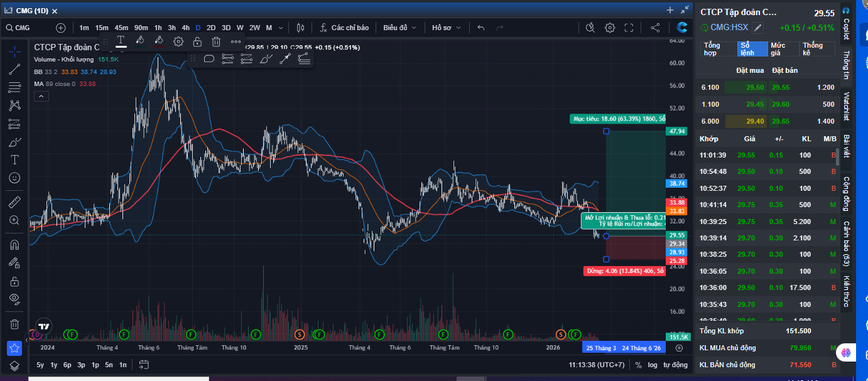Open chart settings gear in top toolbar
Viewport: 868px width, 381px height.
(x=610, y=28)
